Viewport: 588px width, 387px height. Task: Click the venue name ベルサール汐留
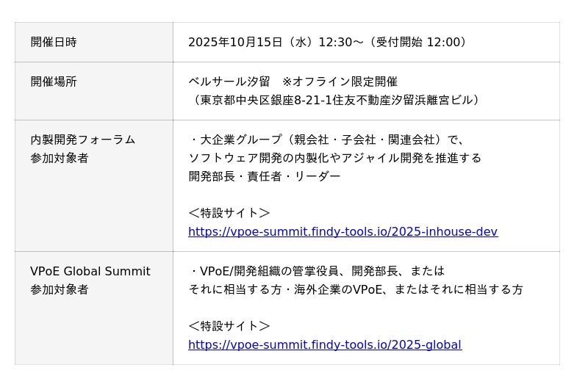229,82
